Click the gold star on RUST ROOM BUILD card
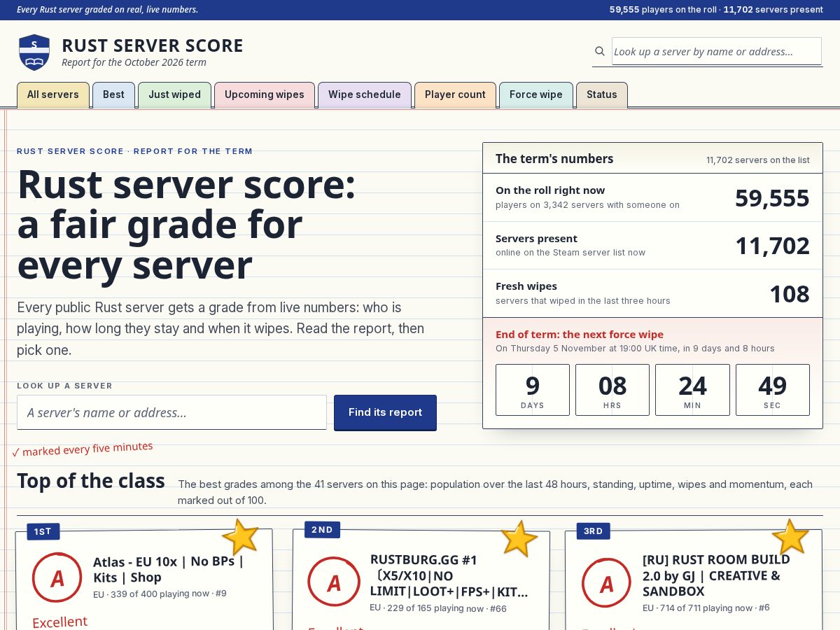Viewport: 840px width, 630px height. [790, 537]
